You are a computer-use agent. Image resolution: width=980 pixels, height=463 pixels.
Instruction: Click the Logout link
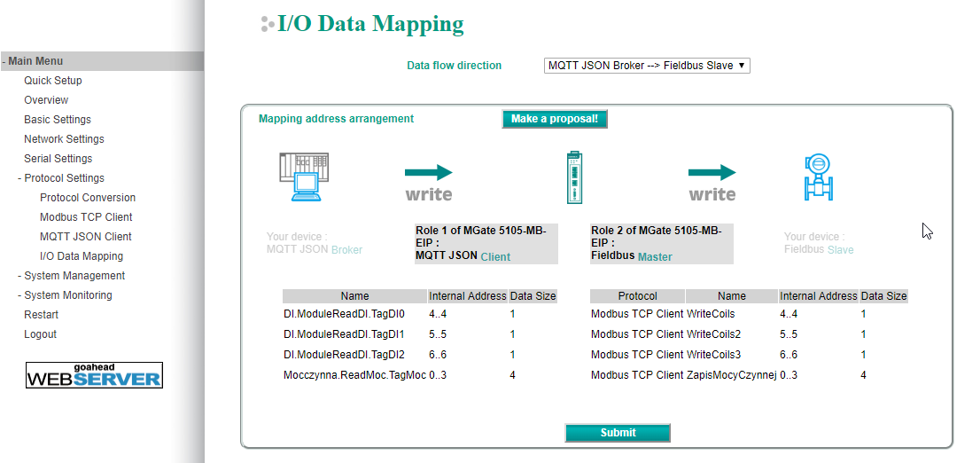click(x=40, y=334)
